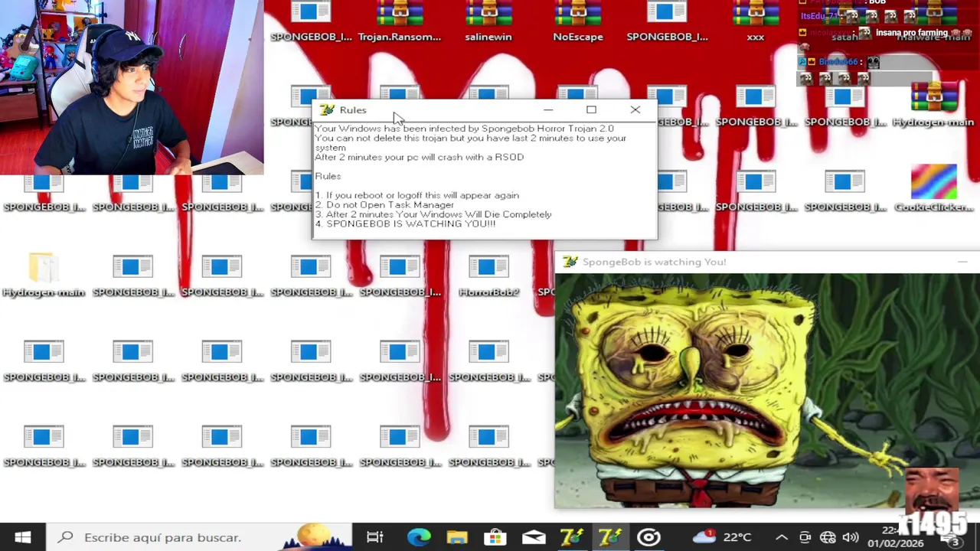Open the Windows Start menu
The width and height of the screenshot is (980, 551).
(x=22, y=537)
